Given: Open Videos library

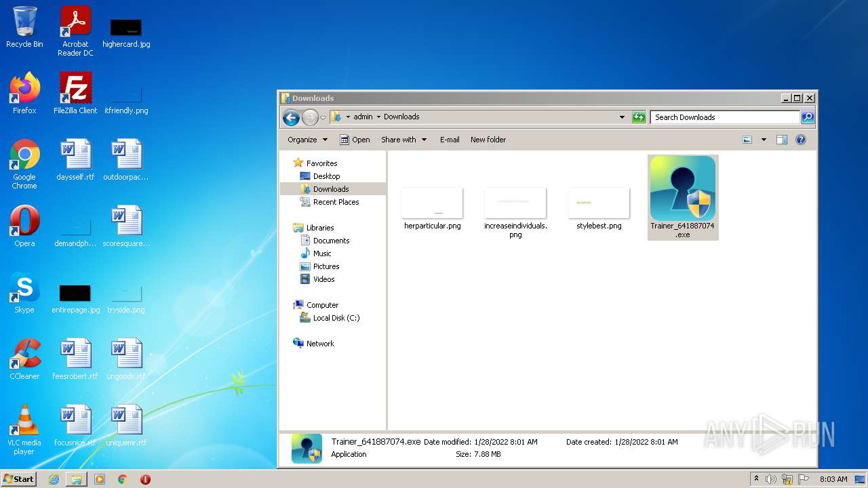Looking at the screenshot, I should coord(323,279).
